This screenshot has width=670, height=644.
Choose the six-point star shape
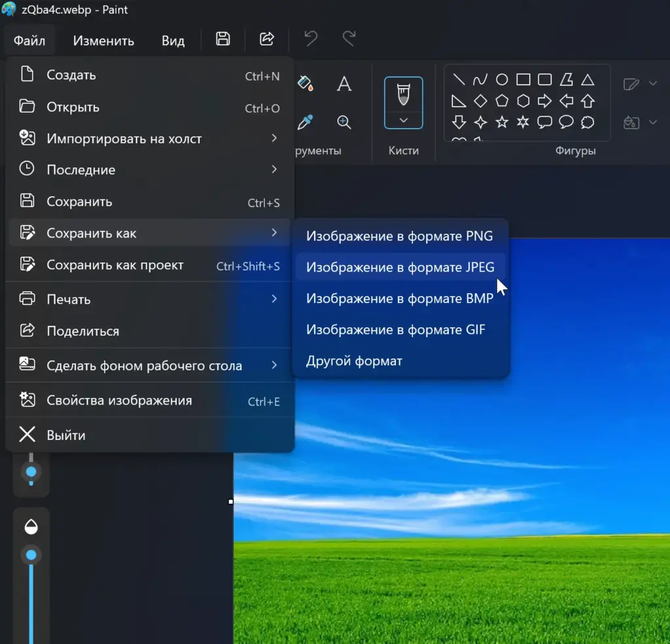click(x=523, y=122)
